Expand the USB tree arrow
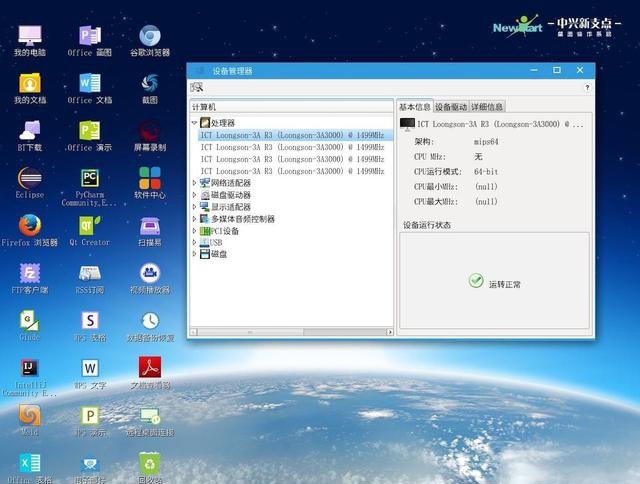The image size is (640, 484). [194, 242]
